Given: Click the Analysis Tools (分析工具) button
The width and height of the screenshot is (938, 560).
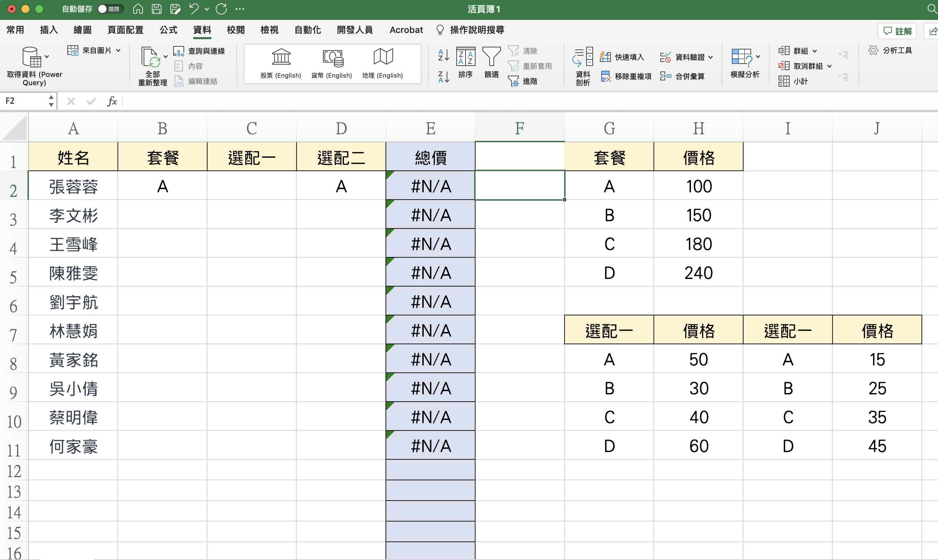Looking at the screenshot, I should tap(891, 51).
